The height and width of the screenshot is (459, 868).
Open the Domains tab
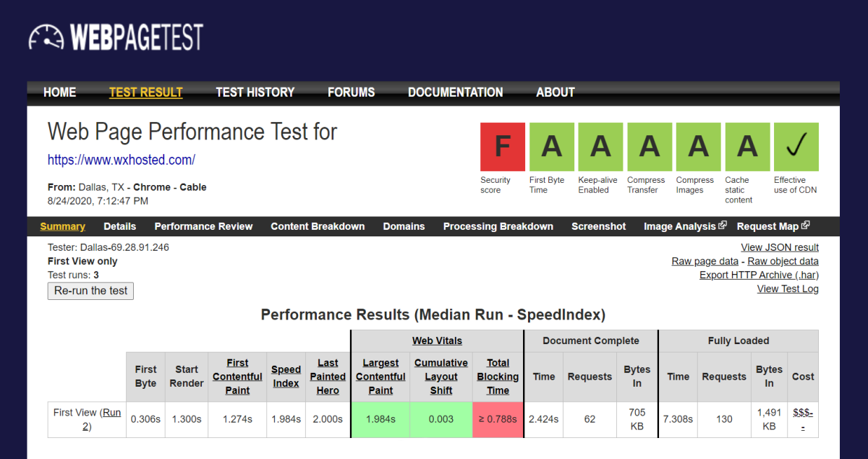404,226
